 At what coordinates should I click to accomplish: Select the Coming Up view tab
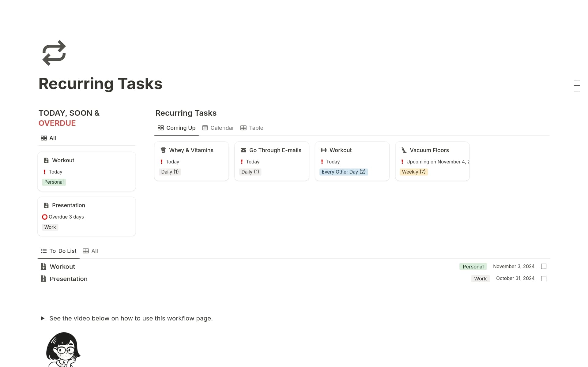click(176, 128)
